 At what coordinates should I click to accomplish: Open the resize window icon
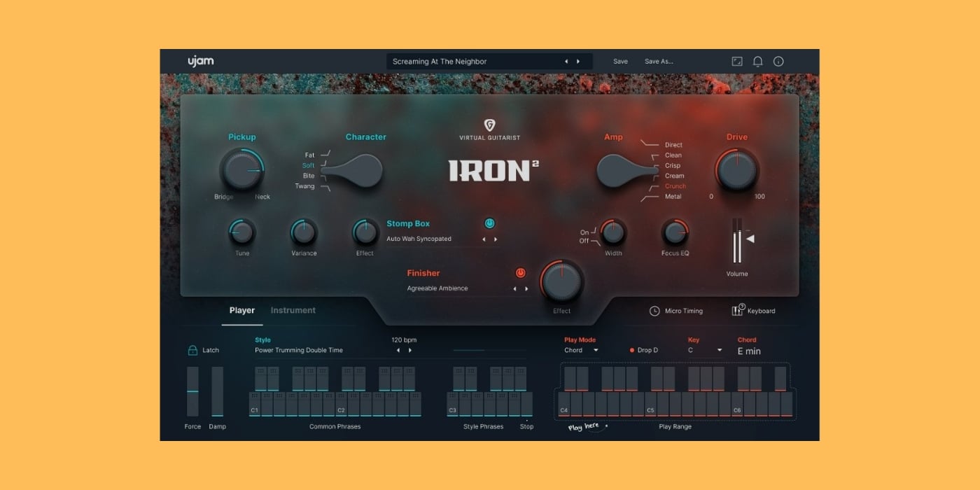(737, 62)
